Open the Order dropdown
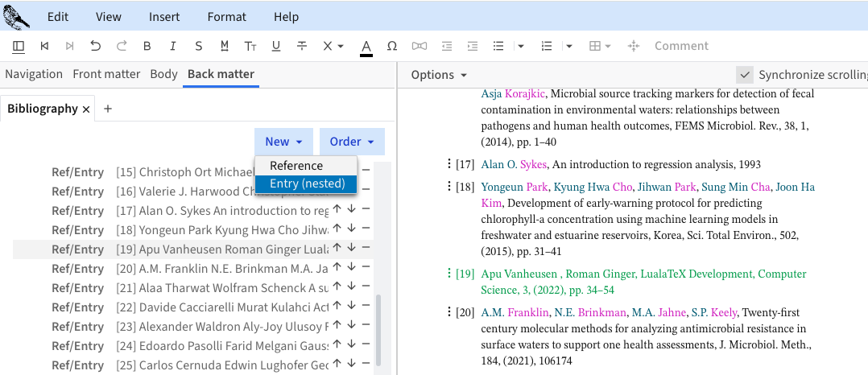868x375 pixels. 352,142
